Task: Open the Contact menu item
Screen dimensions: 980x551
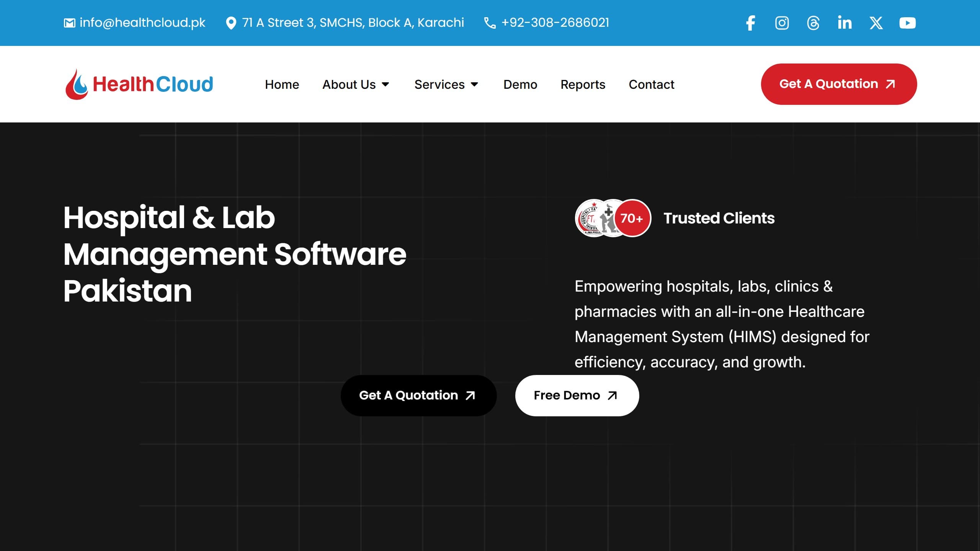Action: pyautogui.click(x=652, y=84)
